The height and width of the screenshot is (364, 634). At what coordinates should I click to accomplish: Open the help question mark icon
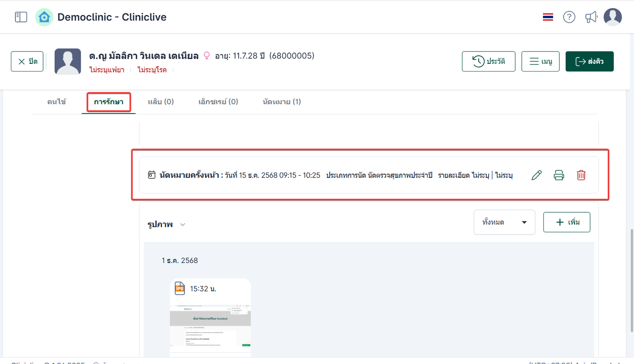[x=569, y=17]
